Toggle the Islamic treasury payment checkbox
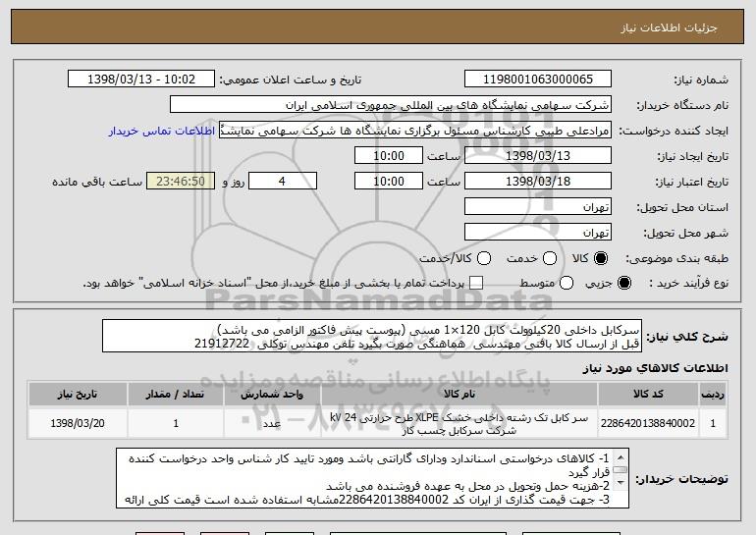The image size is (756, 535). click(x=476, y=283)
